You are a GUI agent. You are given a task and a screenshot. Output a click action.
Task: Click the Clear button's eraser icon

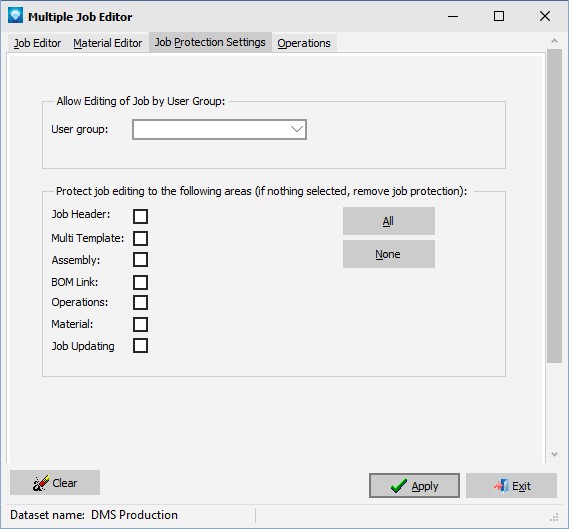click(40, 483)
